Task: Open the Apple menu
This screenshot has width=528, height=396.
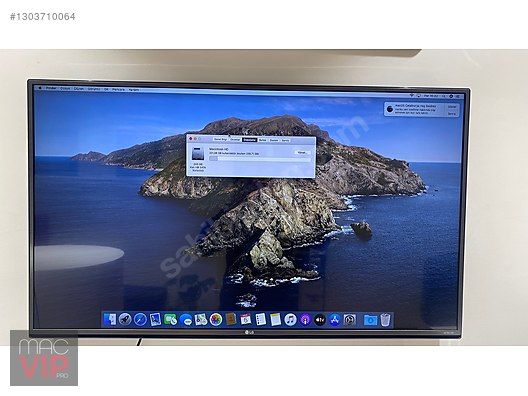Action: tap(40, 88)
